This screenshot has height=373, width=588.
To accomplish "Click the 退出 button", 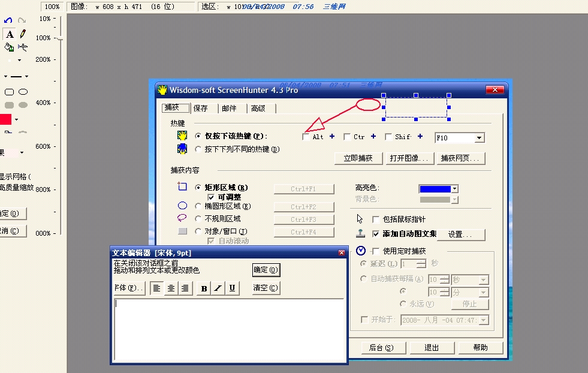I will [x=432, y=348].
